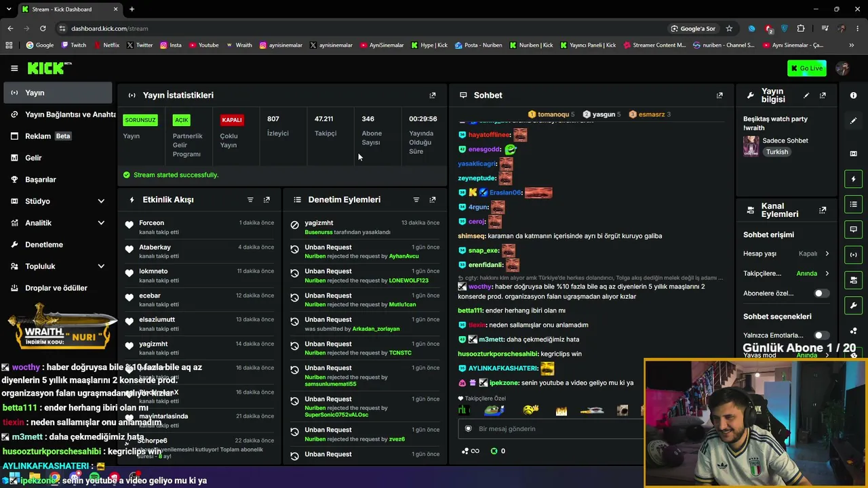Click the Google'a Sor button
The image size is (868, 488).
pyautogui.click(x=693, y=28)
